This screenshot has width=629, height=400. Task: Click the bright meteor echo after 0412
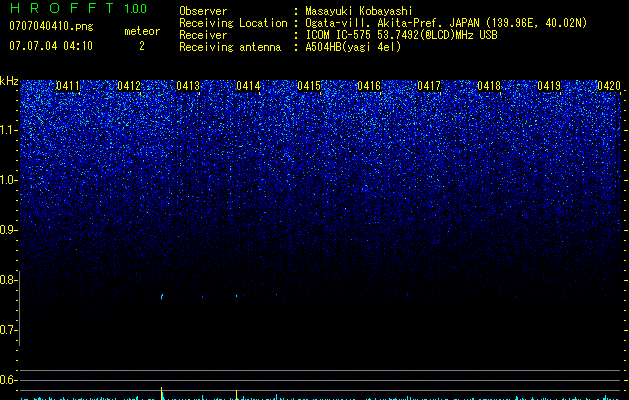162,297
